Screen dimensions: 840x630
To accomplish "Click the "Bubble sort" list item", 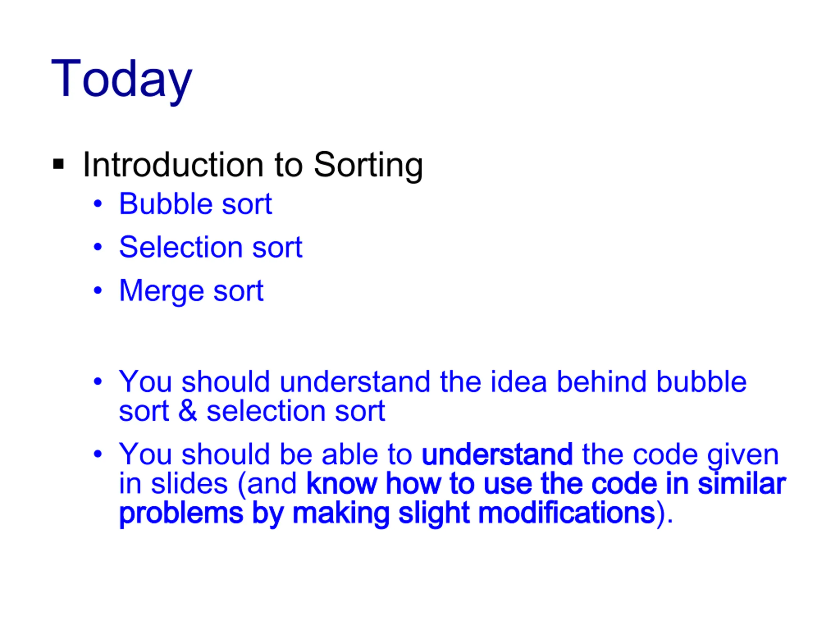I will click(x=196, y=204).
